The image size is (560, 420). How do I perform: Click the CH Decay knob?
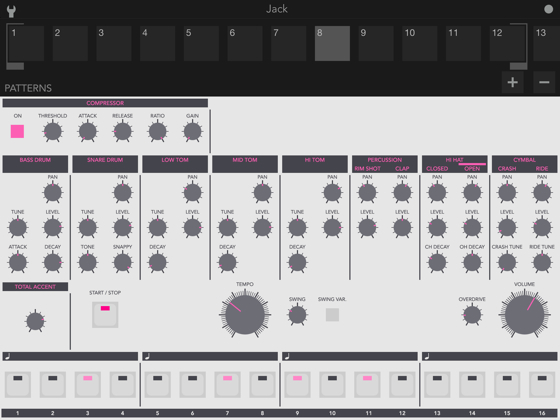point(437,262)
